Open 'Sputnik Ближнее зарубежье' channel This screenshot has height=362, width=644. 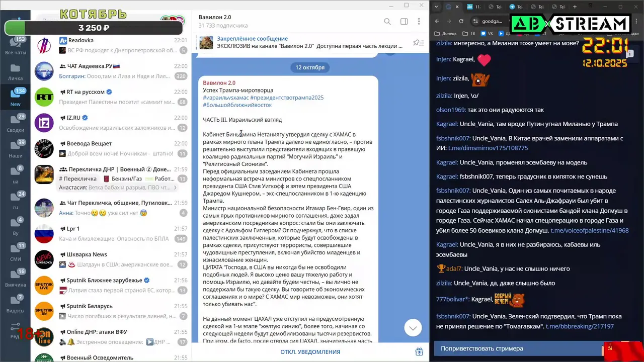(111, 285)
